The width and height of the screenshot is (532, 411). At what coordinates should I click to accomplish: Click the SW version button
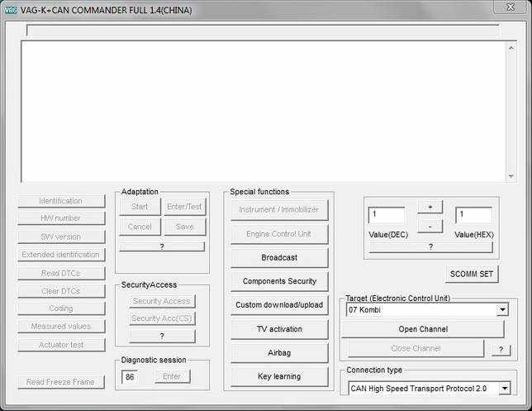(x=61, y=237)
